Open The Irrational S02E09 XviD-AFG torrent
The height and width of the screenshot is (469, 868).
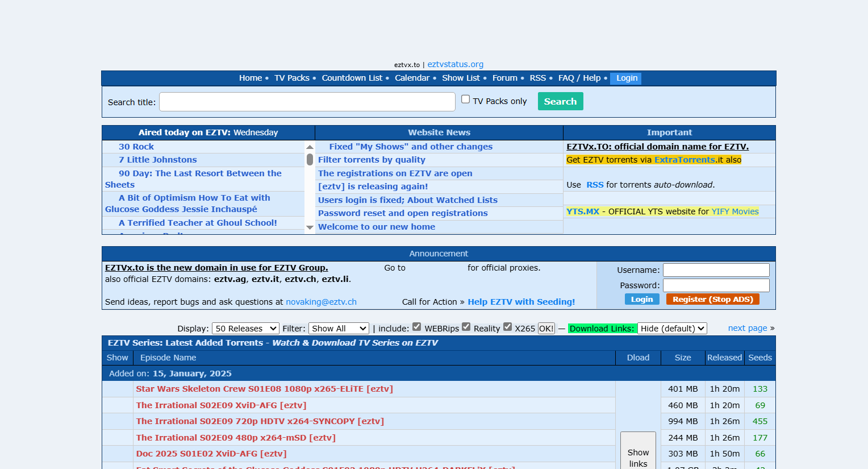(x=221, y=405)
